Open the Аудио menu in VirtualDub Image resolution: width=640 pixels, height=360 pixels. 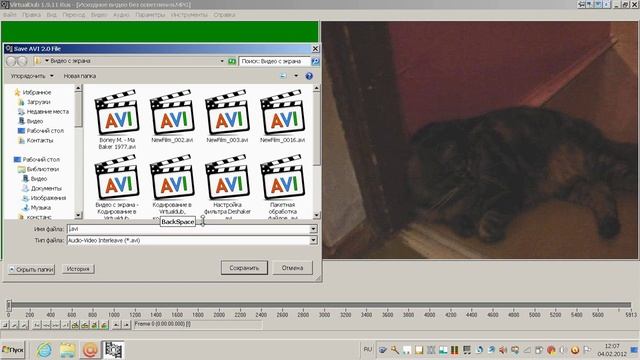[x=121, y=15]
